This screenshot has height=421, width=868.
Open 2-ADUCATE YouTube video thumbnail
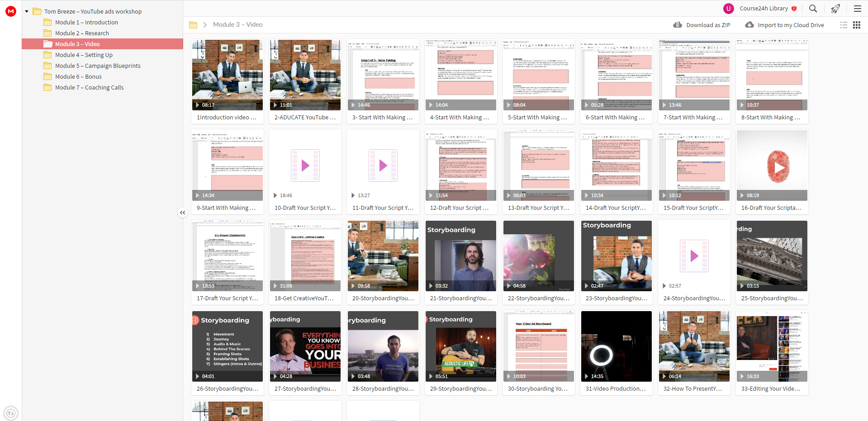point(305,75)
